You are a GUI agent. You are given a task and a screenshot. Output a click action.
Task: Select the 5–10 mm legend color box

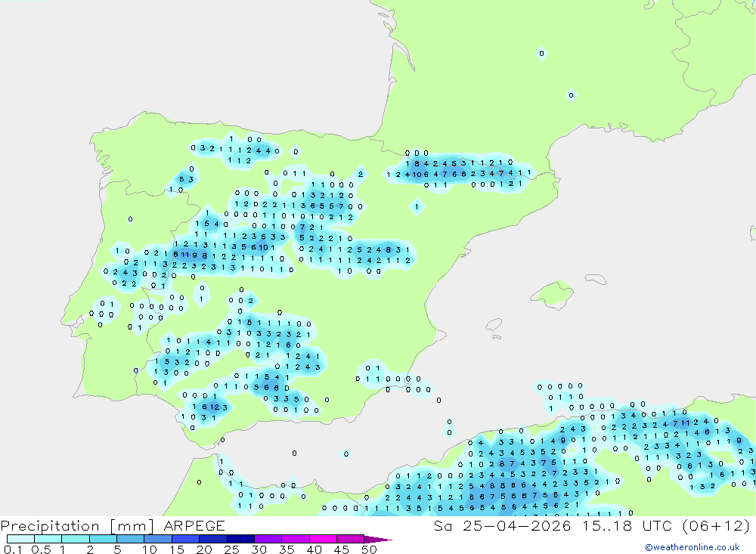131,539
